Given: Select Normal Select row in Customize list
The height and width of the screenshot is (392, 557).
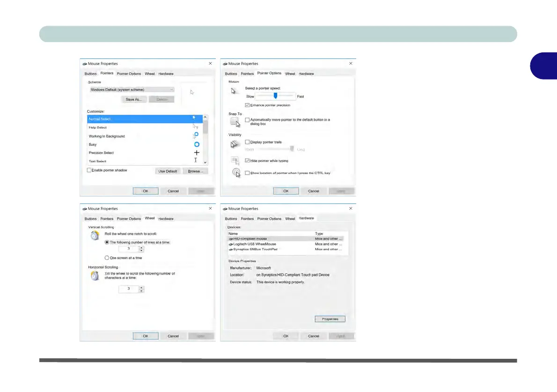Looking at the screenshot, I should 145,119.
